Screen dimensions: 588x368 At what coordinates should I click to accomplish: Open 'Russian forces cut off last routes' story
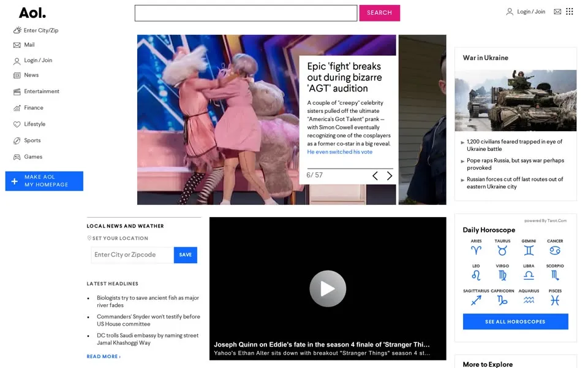[x=515, y=183]
